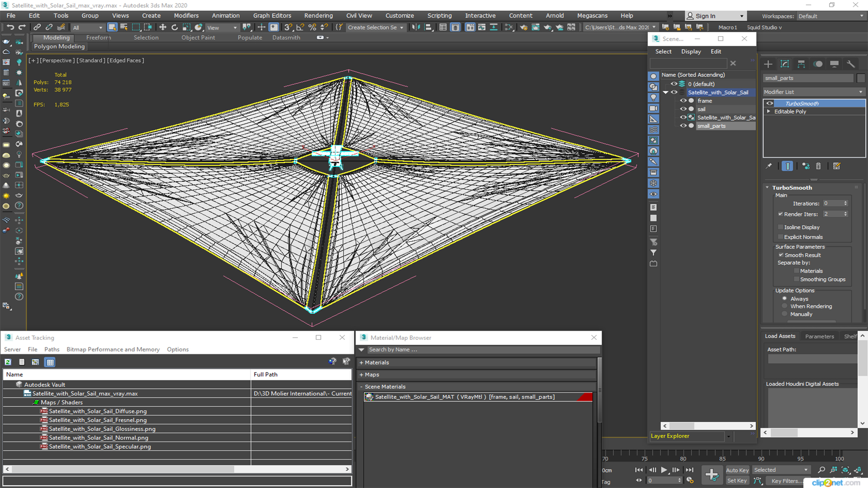Open Display menu in Scene Explorer
868x488 pixels.
tap(691, 52)
